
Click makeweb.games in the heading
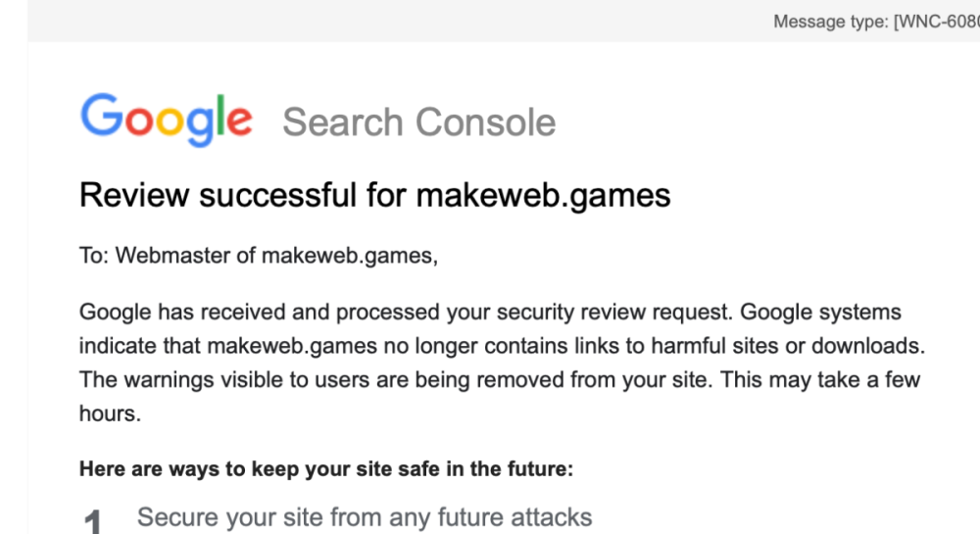(x=543, y=195)
